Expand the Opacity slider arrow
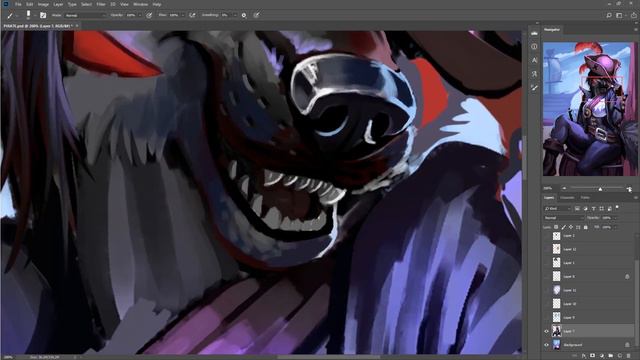The image size is (640, 360). [140, 15]
